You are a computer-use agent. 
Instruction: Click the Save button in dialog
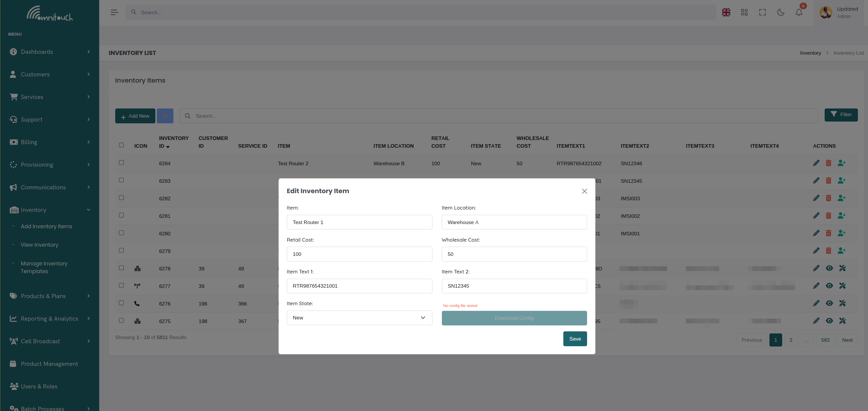tap(575, 339)
